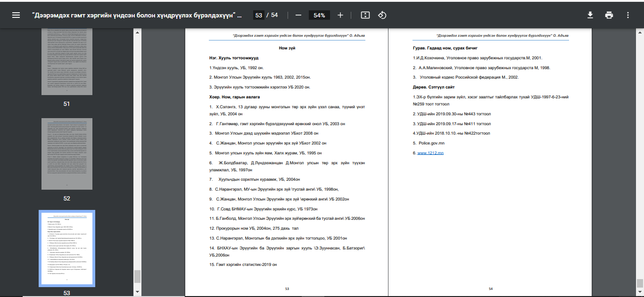Rotate the document counterclockwise

click(382, 15)
